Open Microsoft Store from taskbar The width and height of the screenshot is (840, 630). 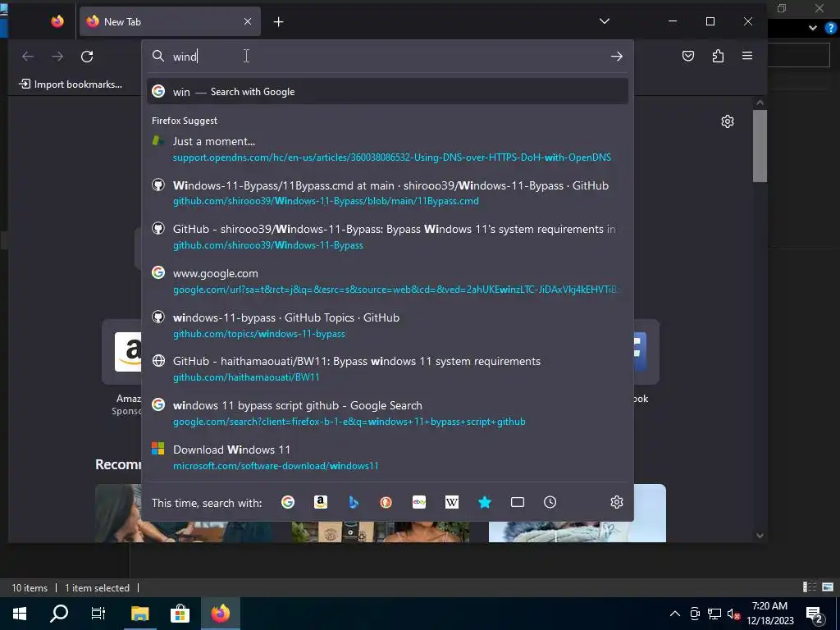pyautogui.click(x=180, y=614)
